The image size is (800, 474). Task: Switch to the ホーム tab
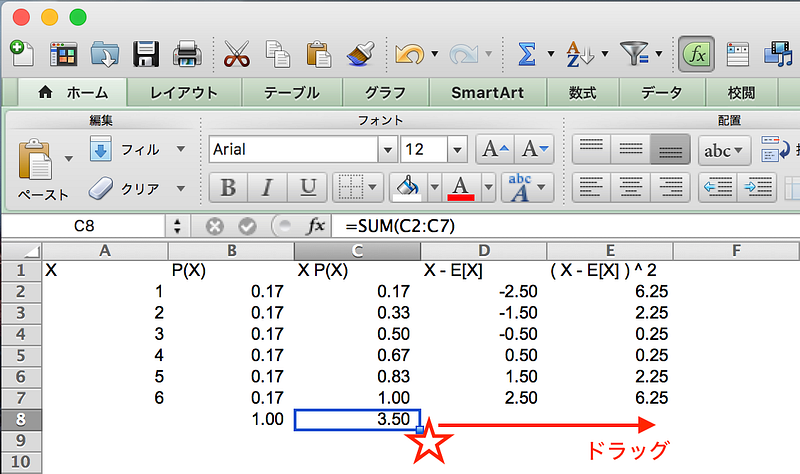click(x=72, y=92)
